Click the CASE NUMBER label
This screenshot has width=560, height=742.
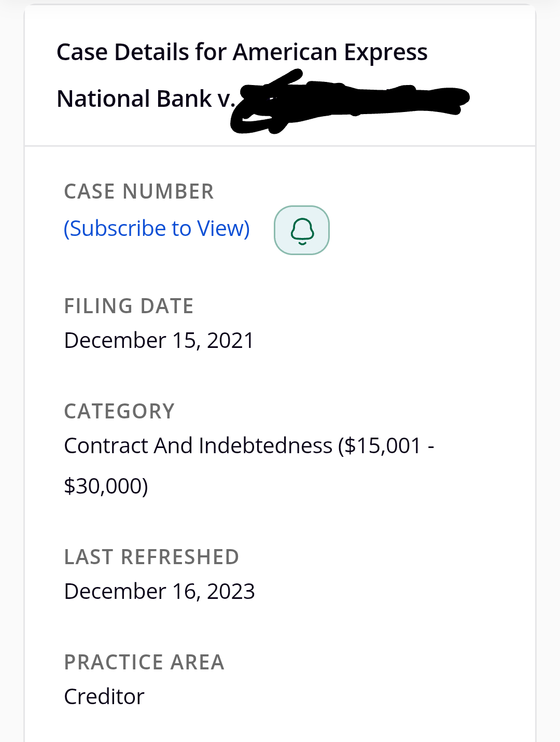tap(138, 191)
